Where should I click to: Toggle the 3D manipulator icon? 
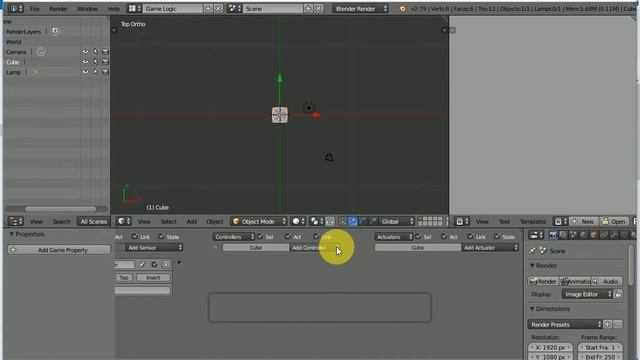pos(342,221)
